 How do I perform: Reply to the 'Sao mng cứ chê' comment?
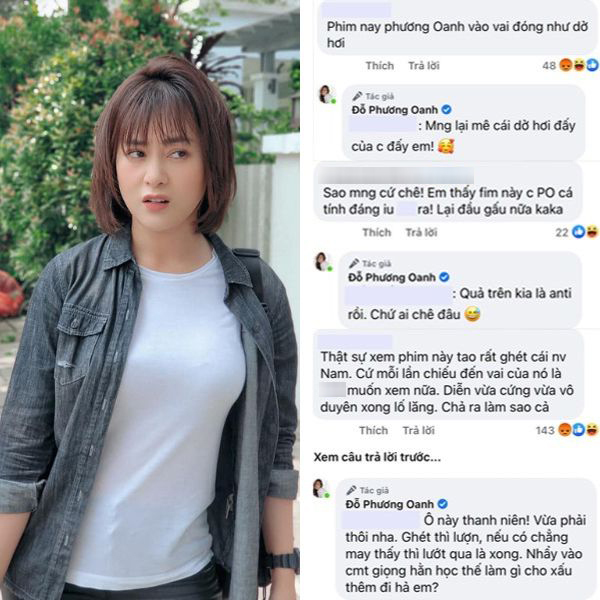pos(421,232)
